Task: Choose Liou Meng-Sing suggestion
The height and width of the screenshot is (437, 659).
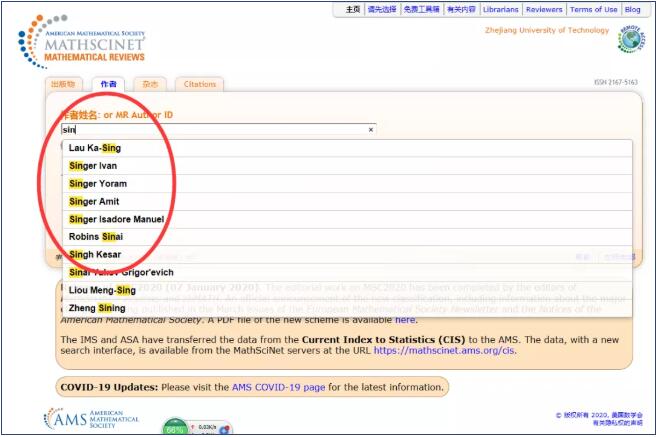Action: point(102,290)
